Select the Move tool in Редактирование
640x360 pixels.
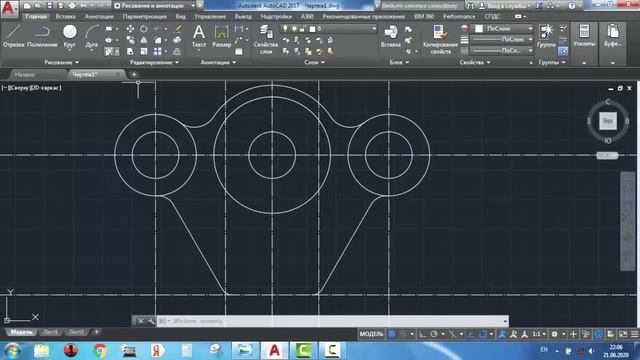[130, 29]
